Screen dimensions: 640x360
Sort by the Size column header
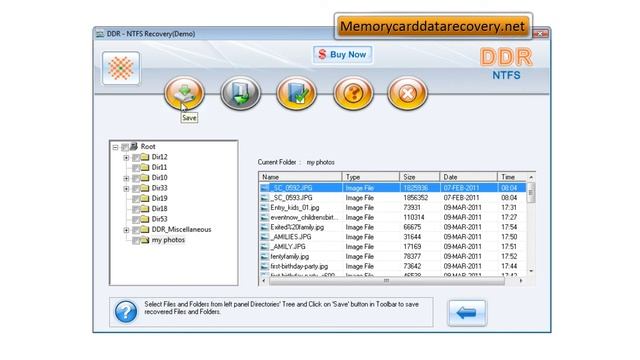(420, 177)
